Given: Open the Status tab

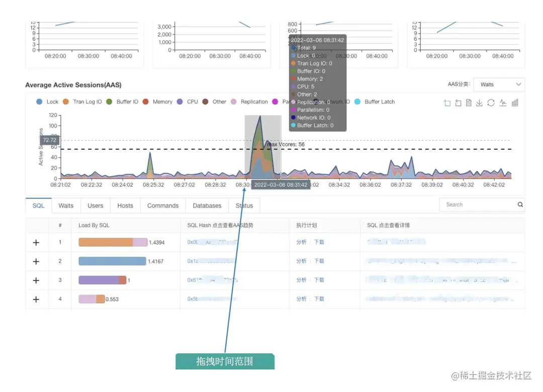Looking at the screenshot, I should point(244,206).
